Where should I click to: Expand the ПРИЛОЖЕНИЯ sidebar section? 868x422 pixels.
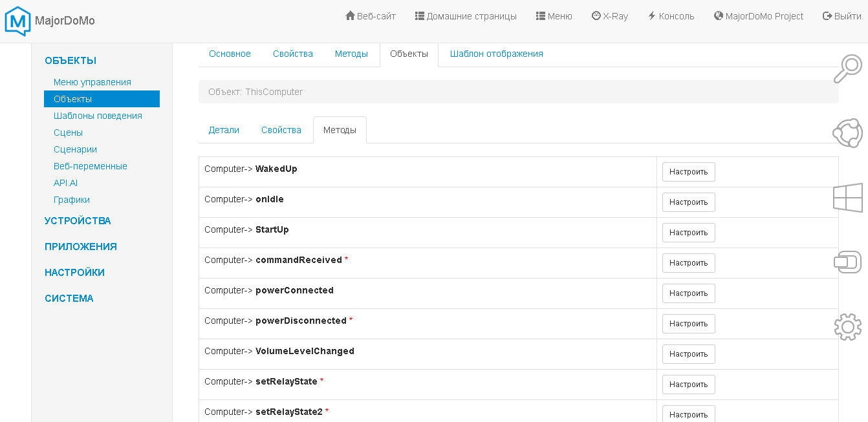tap(81, 247)
